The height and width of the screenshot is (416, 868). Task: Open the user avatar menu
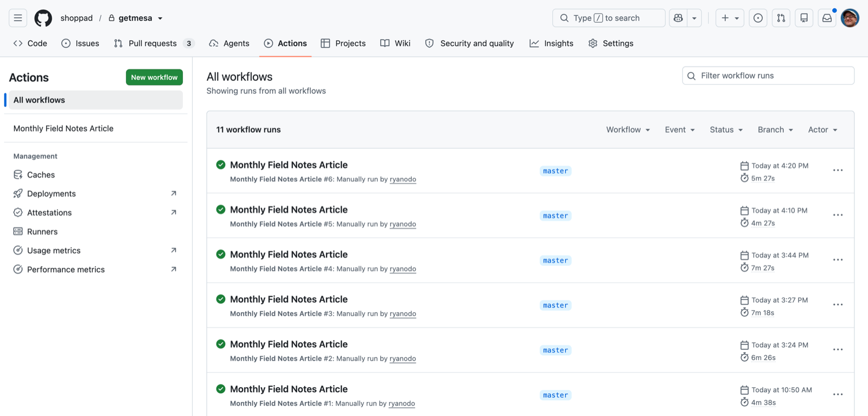(x=850, y=18)
